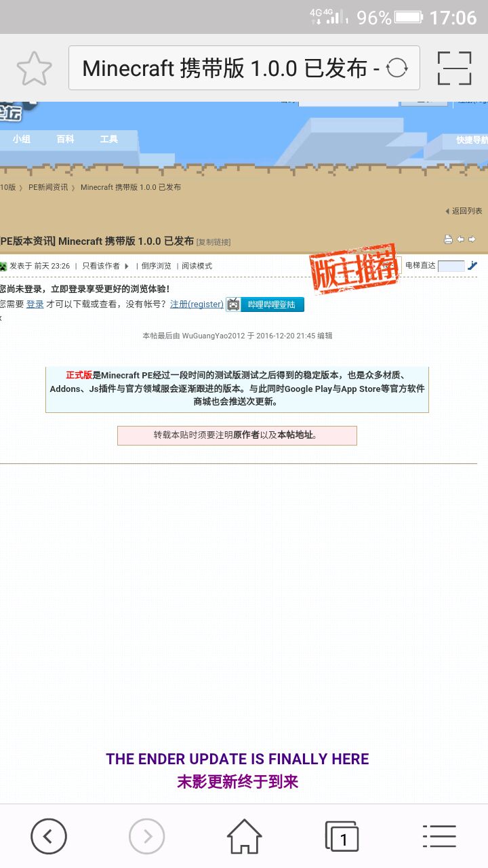The height and width of the screenshot is (868, 488).
Task: Tap the address bar showing Minecraft title
Action: (x=230, y=68)
